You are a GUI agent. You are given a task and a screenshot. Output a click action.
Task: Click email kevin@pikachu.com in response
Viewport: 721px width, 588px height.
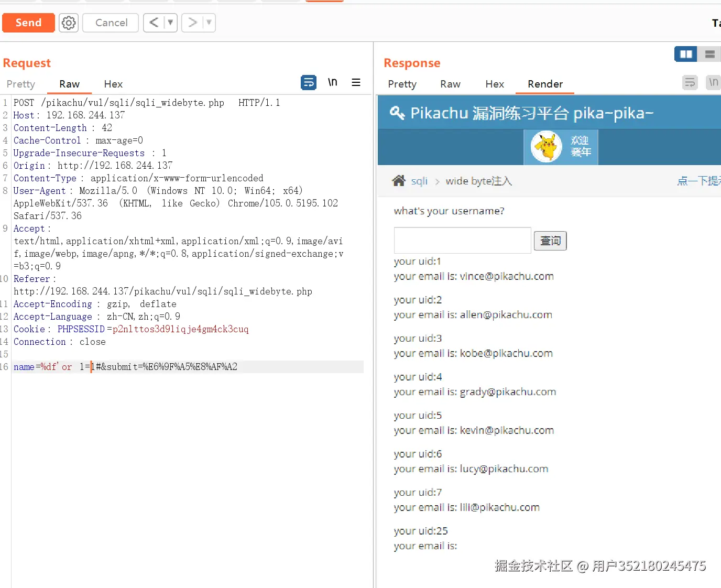coord(507,430)
